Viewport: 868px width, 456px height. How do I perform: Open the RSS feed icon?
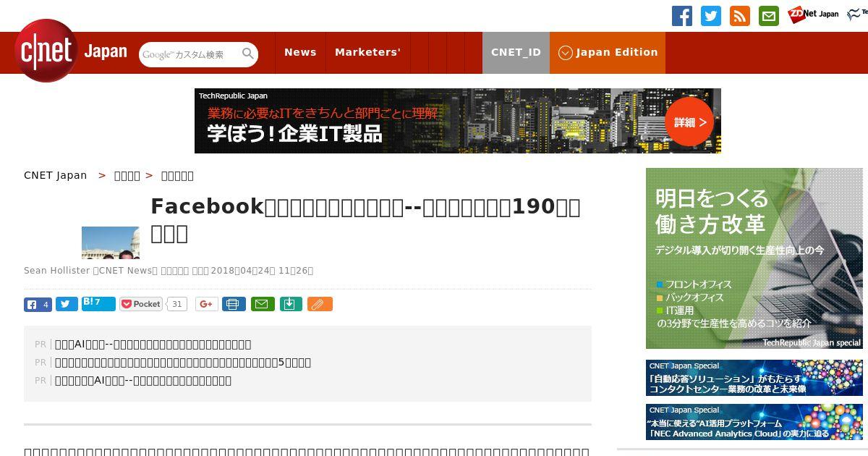tap(740, 16)
